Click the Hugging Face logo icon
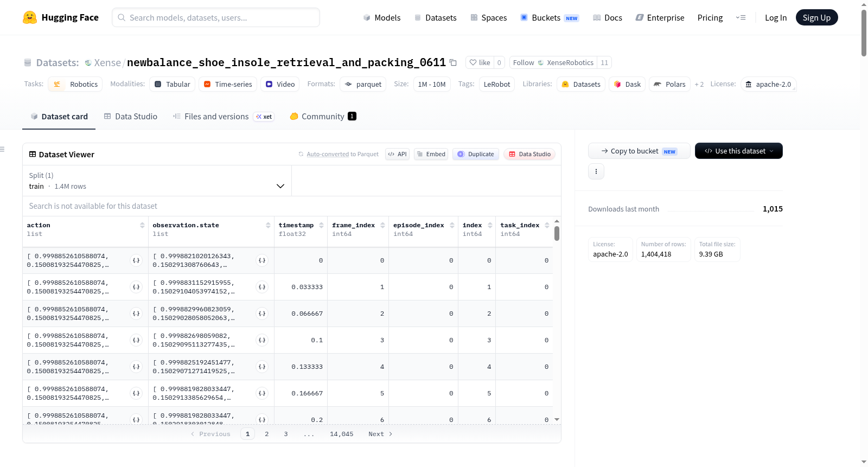Image resolution: width=868 pixels, height=467 pixels. click(30, 17)
